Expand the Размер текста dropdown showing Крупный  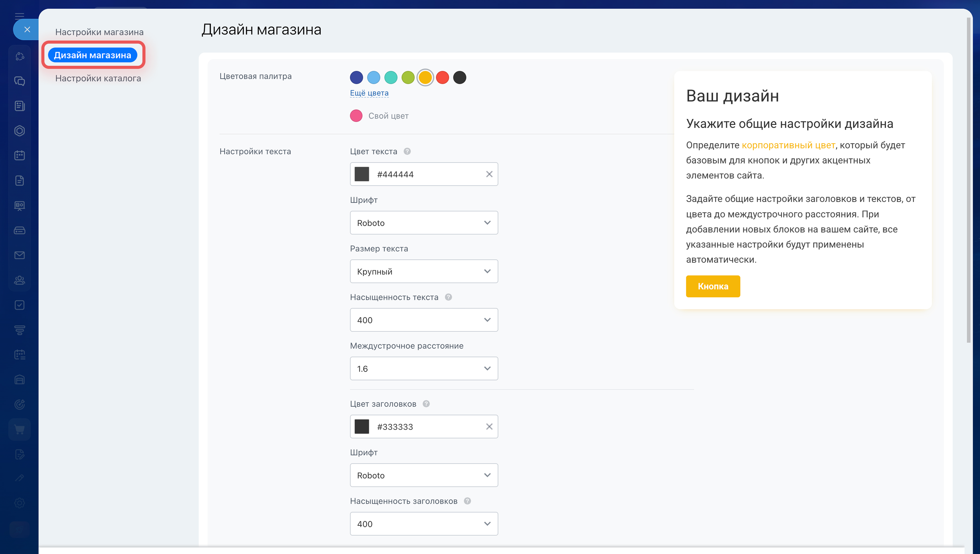coord(424,271)
